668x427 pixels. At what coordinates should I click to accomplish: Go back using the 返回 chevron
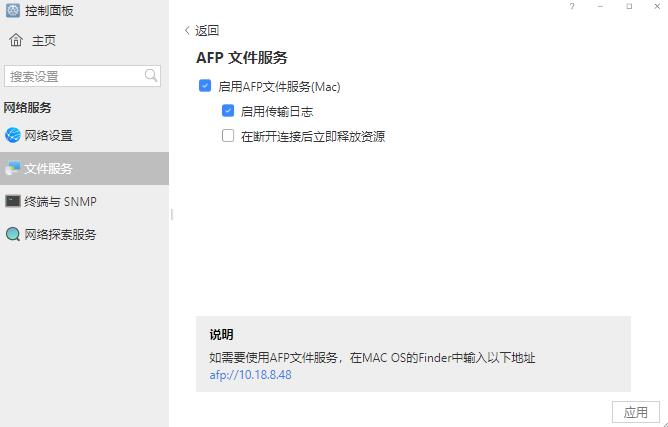[187, 31]
